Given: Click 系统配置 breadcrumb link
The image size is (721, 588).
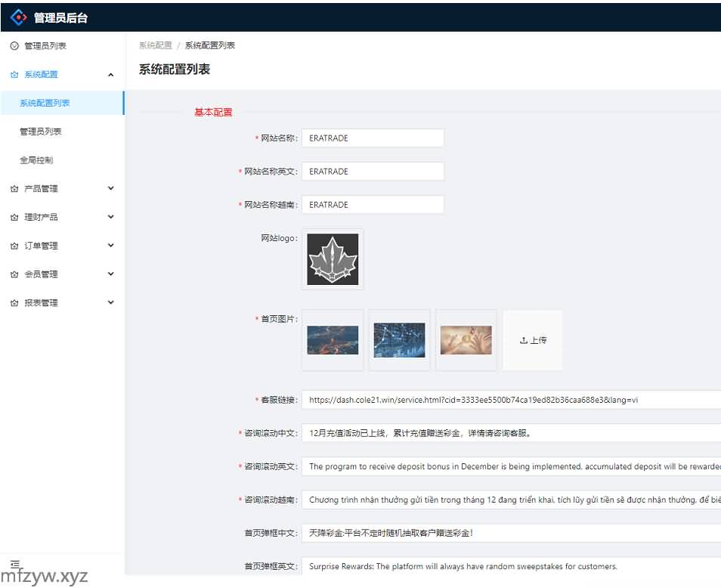Looking at the screenshot, I should (155, 45).
